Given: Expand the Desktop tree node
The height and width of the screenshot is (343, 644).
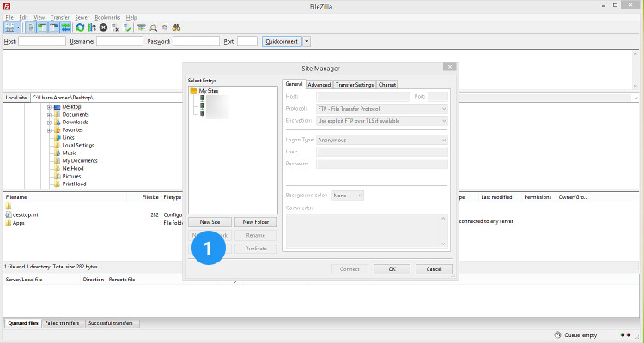Looking at the screenshot, I should tap(49, 107).
